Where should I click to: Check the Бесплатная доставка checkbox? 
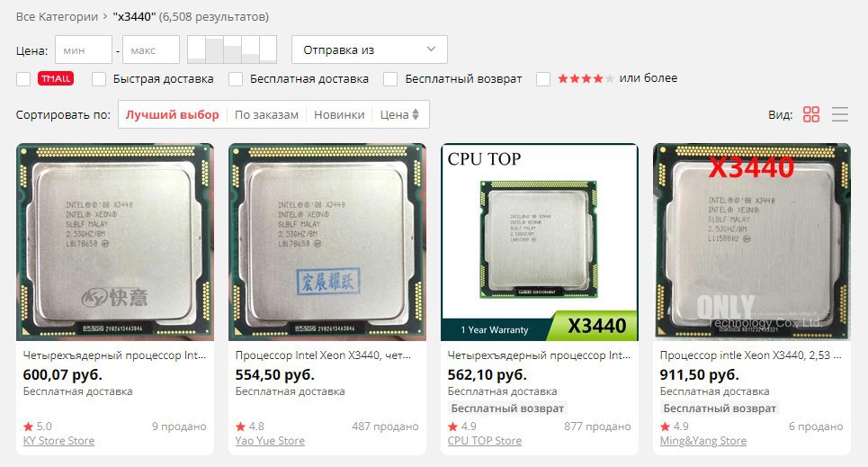[x=236, y=79]
